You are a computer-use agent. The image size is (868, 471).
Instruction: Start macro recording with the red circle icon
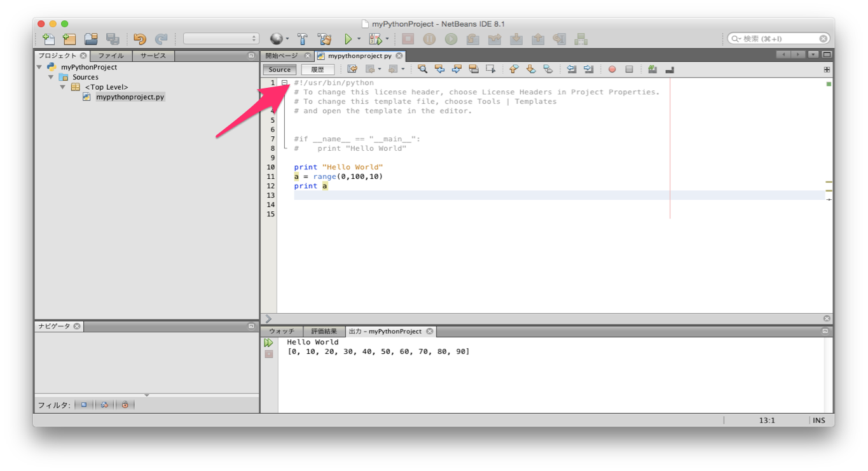(613, 69)
